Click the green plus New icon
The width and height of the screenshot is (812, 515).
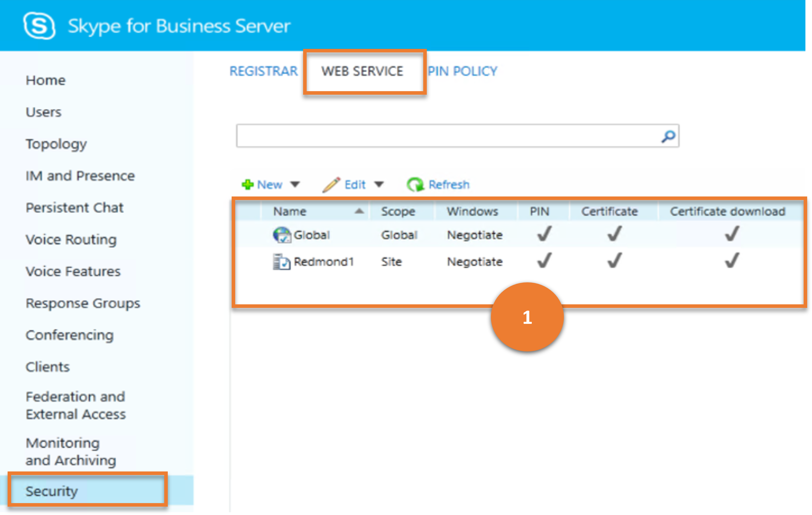point(248,185)
